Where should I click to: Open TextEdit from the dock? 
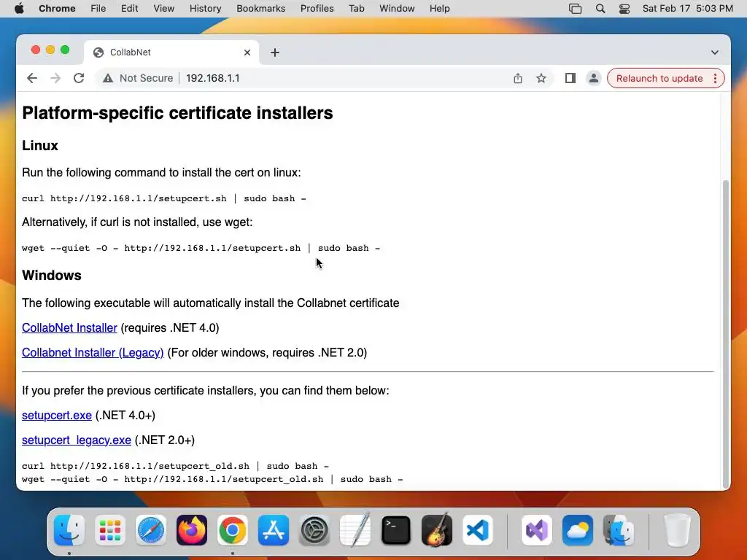point(355,530)
